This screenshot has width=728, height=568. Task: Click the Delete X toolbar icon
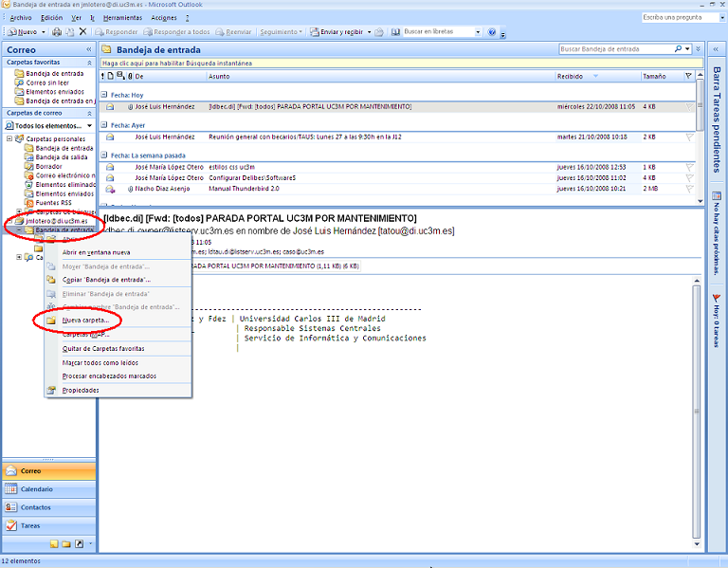pyautogui.click(x=82, y=31)
